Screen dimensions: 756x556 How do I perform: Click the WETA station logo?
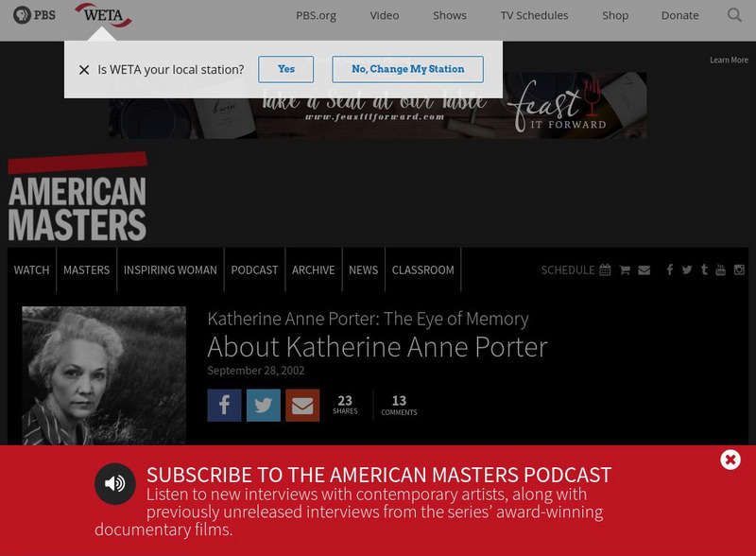click(x=103, y=15)
